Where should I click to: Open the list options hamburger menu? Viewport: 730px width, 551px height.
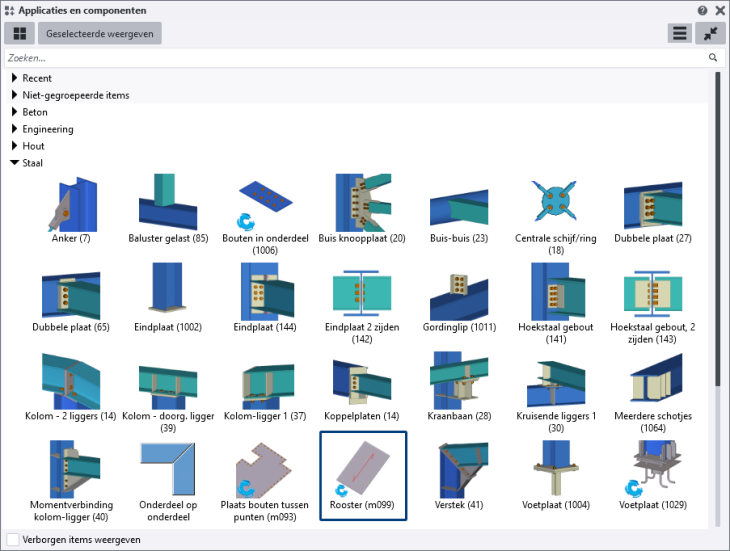[680, 33]
